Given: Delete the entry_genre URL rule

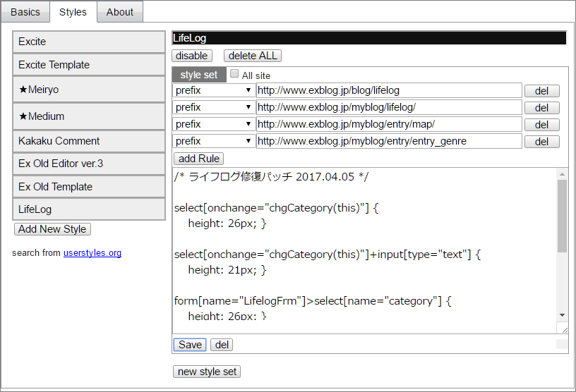Looking at the screenshot, I should (x=542, y=142).
